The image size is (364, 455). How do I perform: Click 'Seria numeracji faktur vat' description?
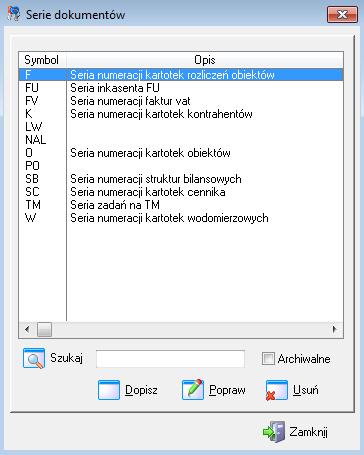point(130,101)
